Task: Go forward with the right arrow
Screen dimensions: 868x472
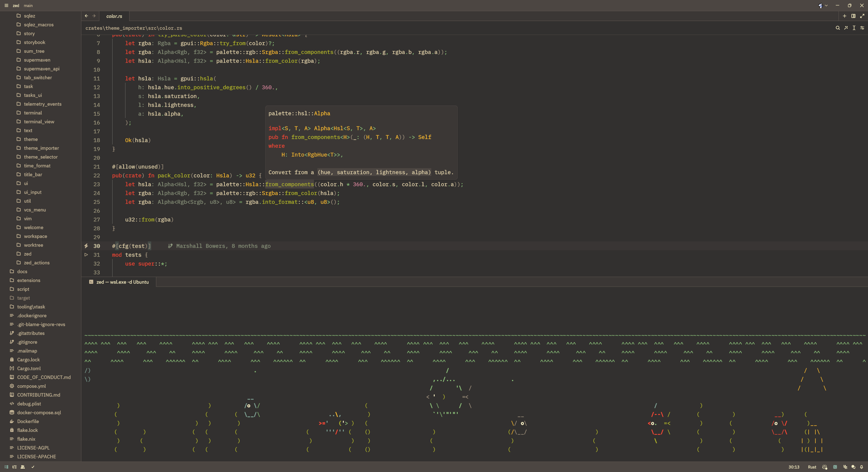Action: tap(94, 16)
